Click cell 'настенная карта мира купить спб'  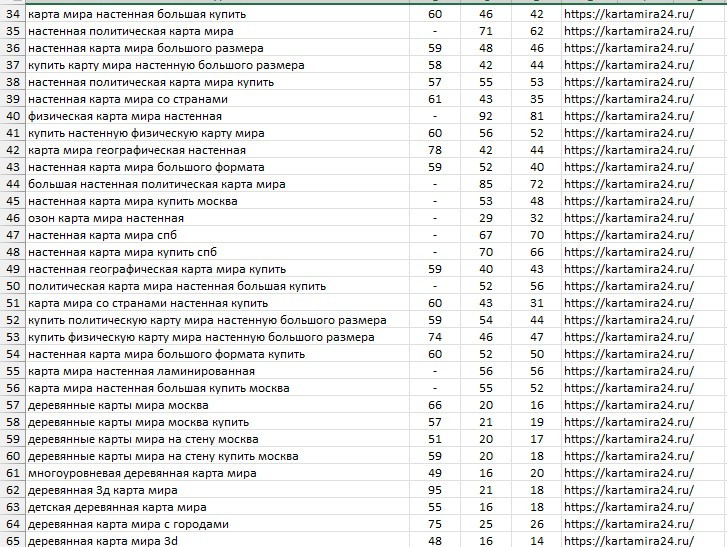(x=217, y=252)
